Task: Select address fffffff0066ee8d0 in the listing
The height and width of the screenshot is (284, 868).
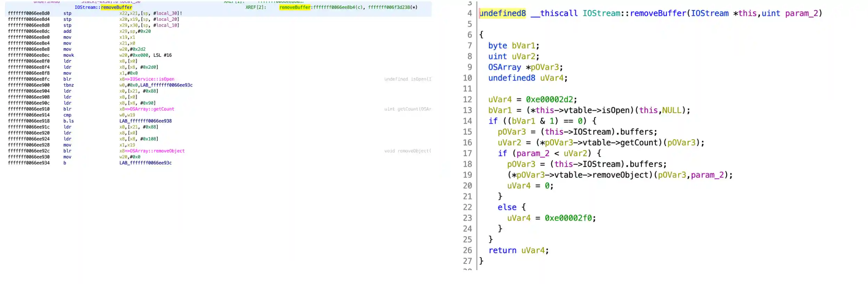Action: (29, 13)
